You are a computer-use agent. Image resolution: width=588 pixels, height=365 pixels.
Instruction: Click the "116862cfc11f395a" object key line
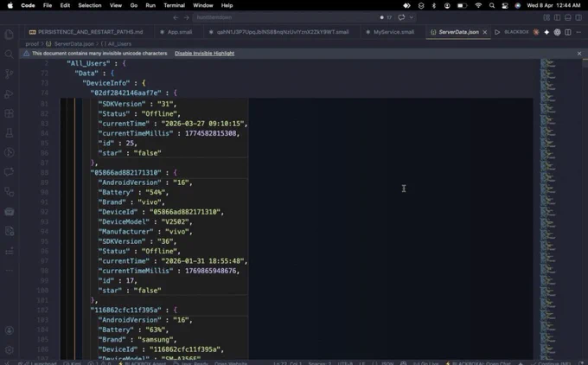(133, 310)
